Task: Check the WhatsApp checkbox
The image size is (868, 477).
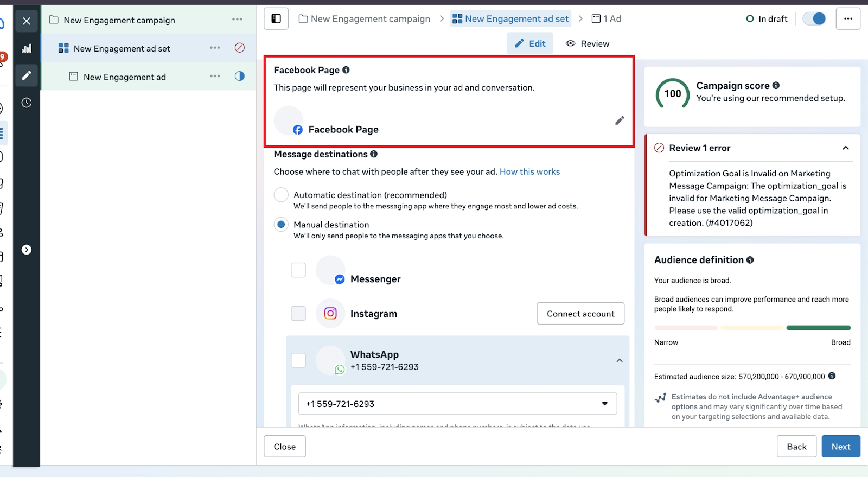Action: (x=298, y=360)
